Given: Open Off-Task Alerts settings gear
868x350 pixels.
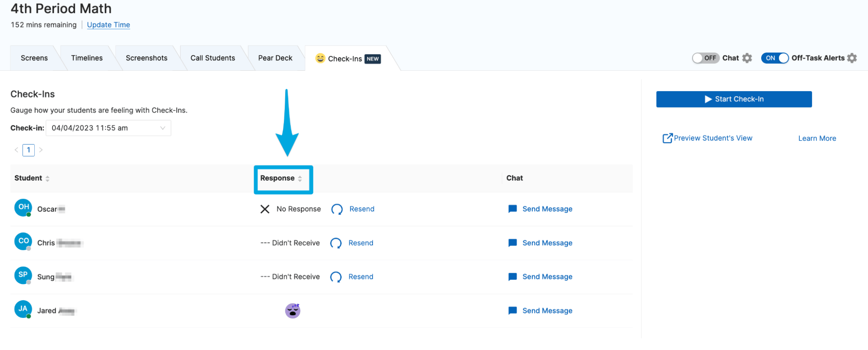Looking at the screenshot, I should [x=852, y=58].
